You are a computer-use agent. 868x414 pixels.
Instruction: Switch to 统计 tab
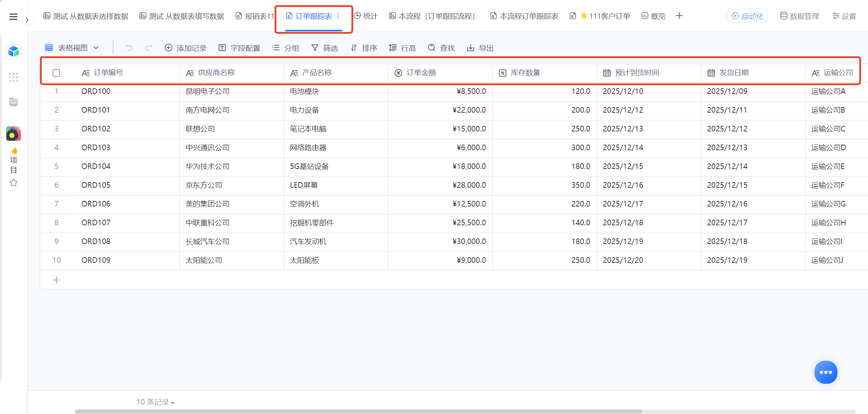[x=366, y=16]
